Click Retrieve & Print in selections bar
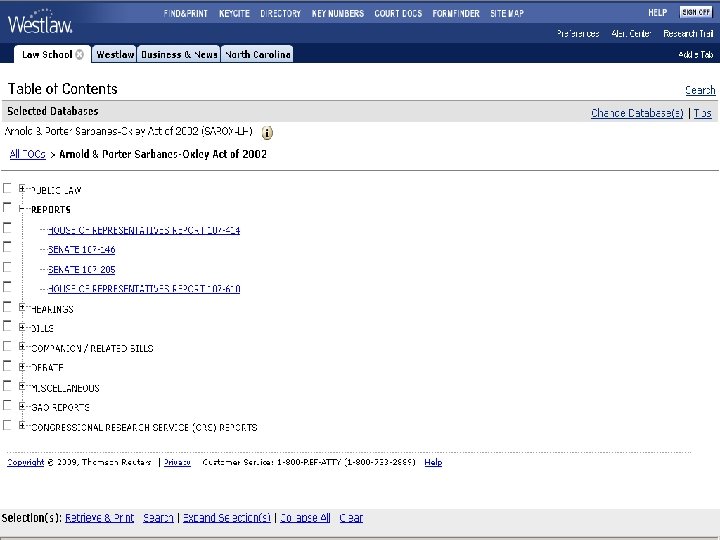This screenshot has width=720, height=540. [100, 518]
